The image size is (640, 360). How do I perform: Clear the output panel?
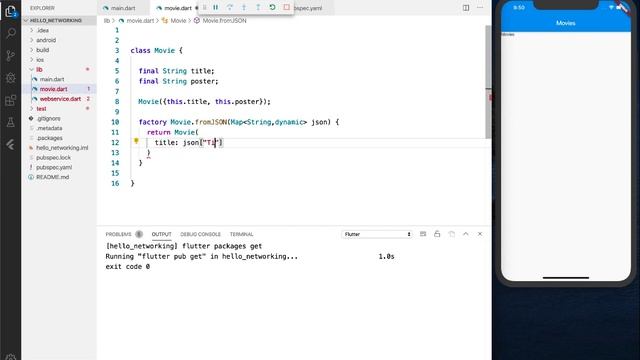(x=423, y=234)
